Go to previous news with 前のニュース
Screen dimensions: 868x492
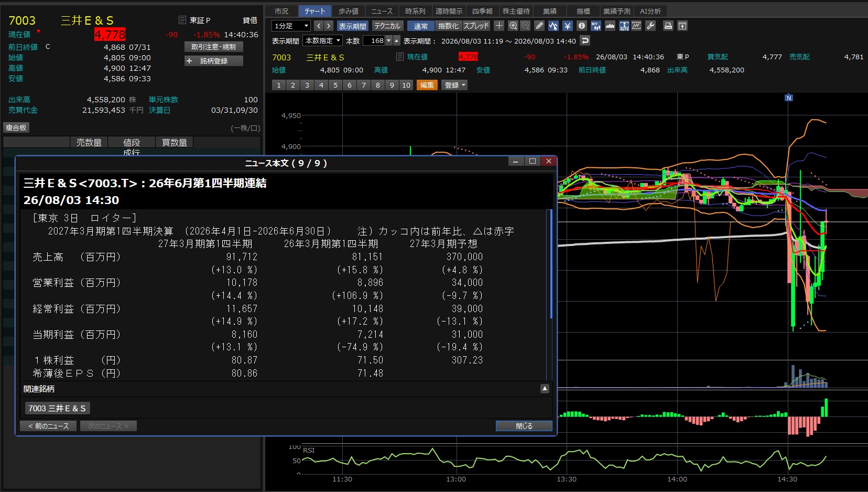click(x=49, y=426)
